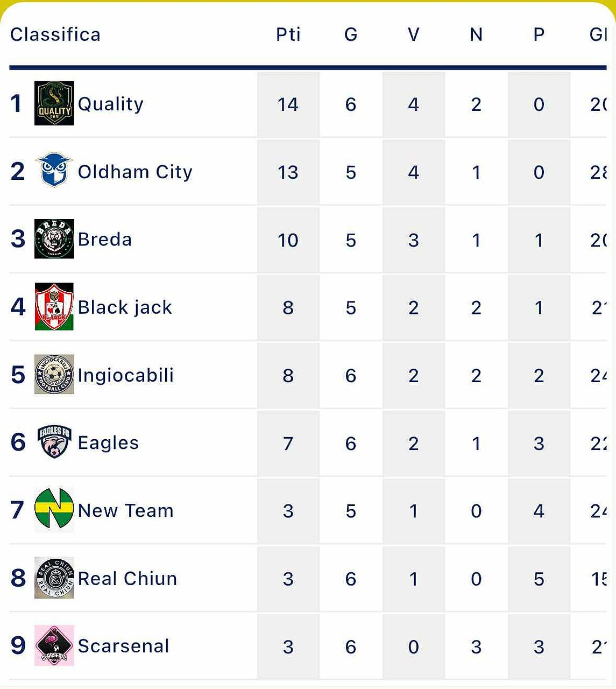Click the P losses column header

tap(539, 34)
